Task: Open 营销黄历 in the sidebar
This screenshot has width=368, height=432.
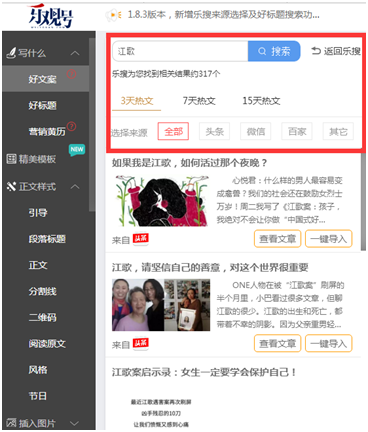Action: (x=47, y=132)
